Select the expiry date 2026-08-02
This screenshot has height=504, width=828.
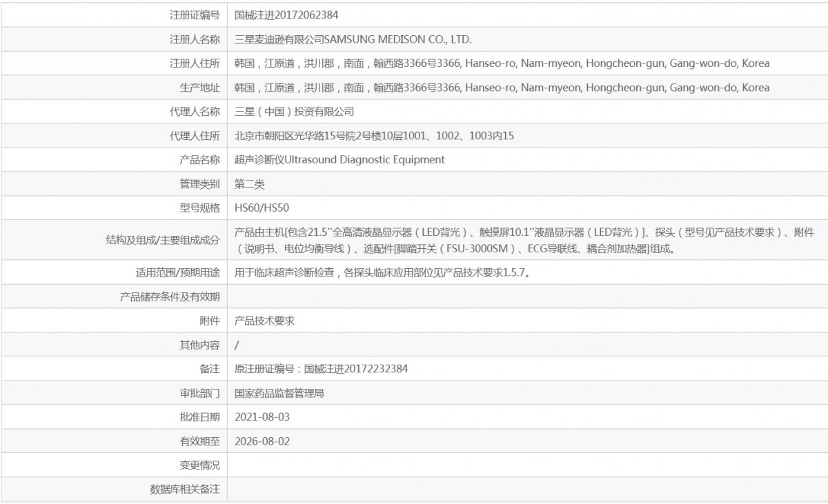pos(262,441)
